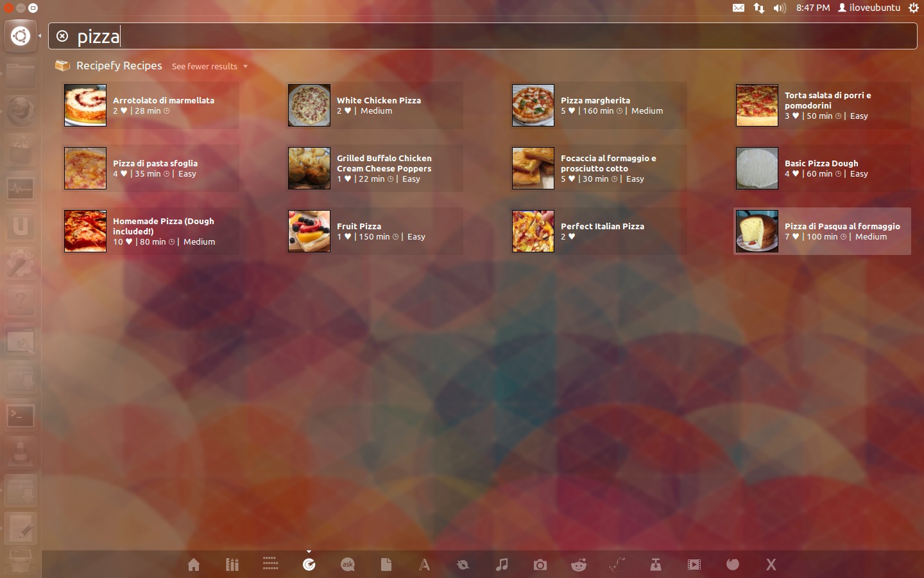Open the sound volume indicator

pos(780,8)
